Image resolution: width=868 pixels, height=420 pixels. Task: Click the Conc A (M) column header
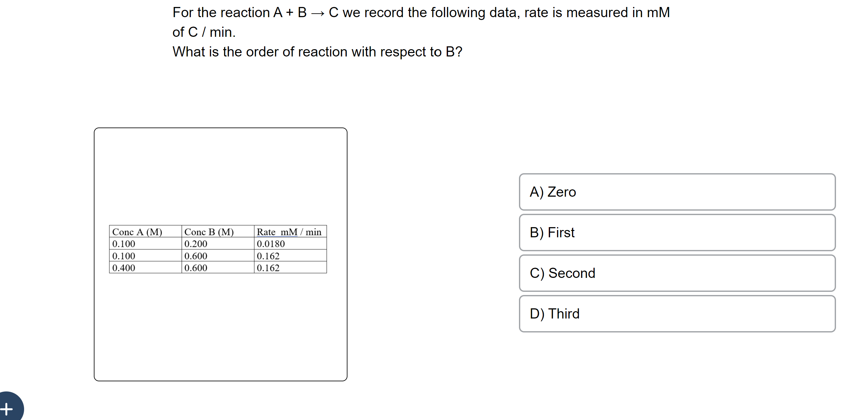pos(138,232)
